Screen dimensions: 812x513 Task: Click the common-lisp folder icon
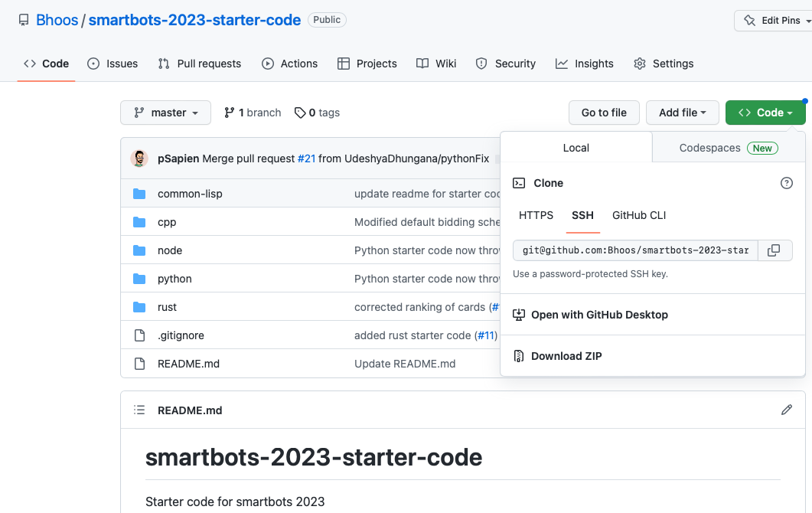coord(139,194)
